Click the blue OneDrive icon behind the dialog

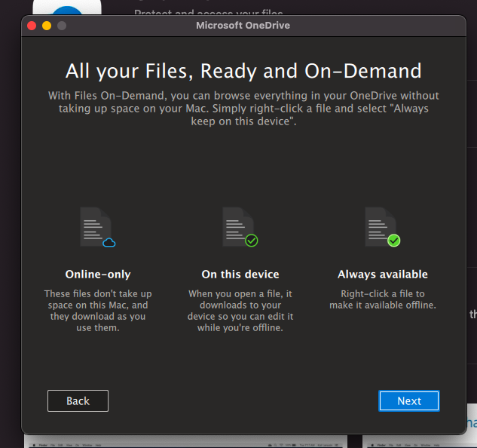coord(68,11)
